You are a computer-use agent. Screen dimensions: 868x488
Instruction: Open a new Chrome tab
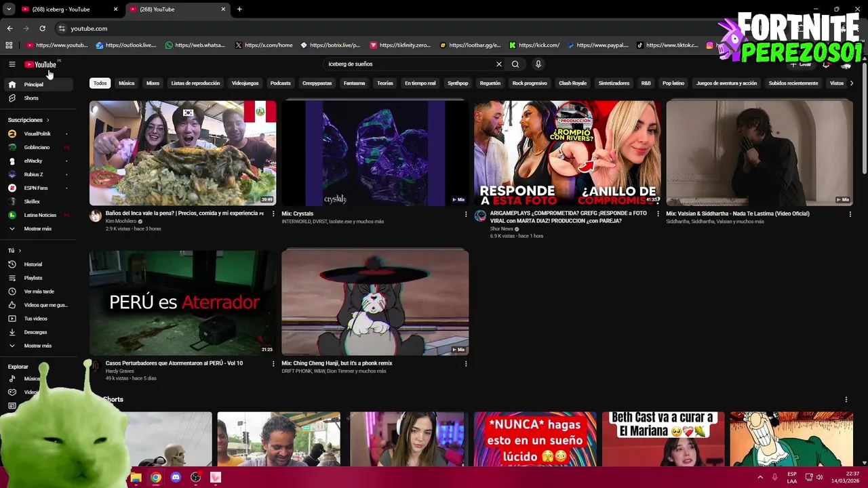tap(239, 9)
